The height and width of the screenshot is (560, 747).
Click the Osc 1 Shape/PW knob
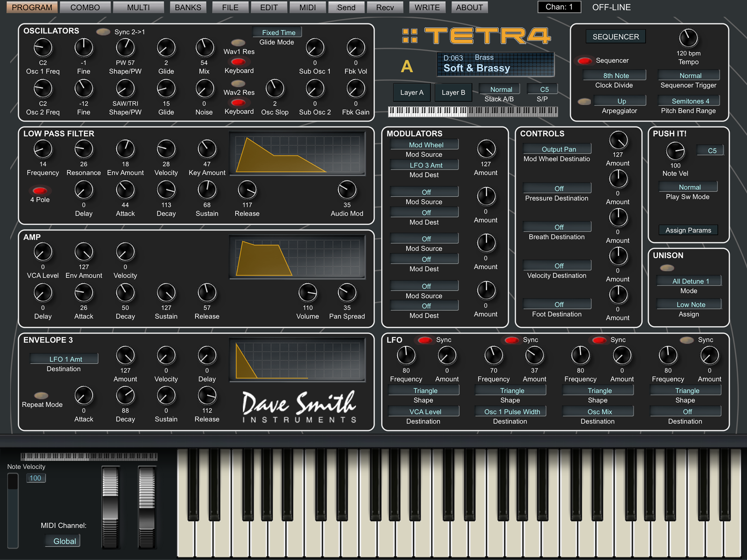point(125,48)
